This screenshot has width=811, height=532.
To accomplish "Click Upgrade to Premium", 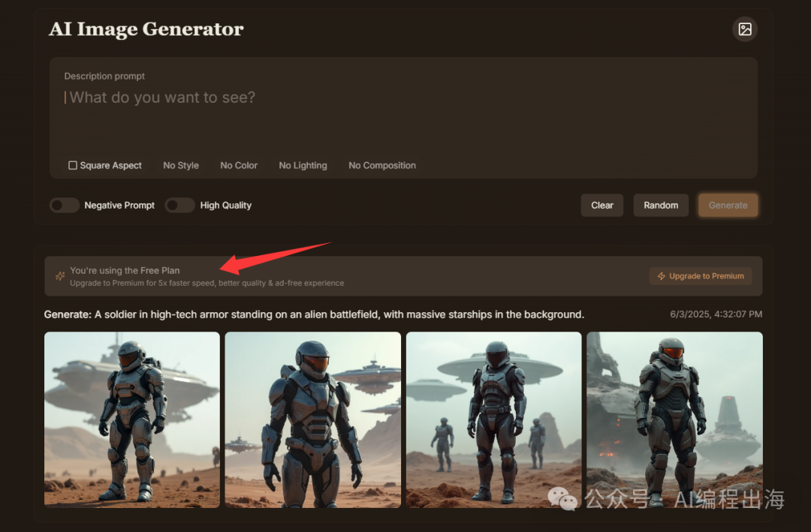I will pyautogui.click(x=701, y=276).
